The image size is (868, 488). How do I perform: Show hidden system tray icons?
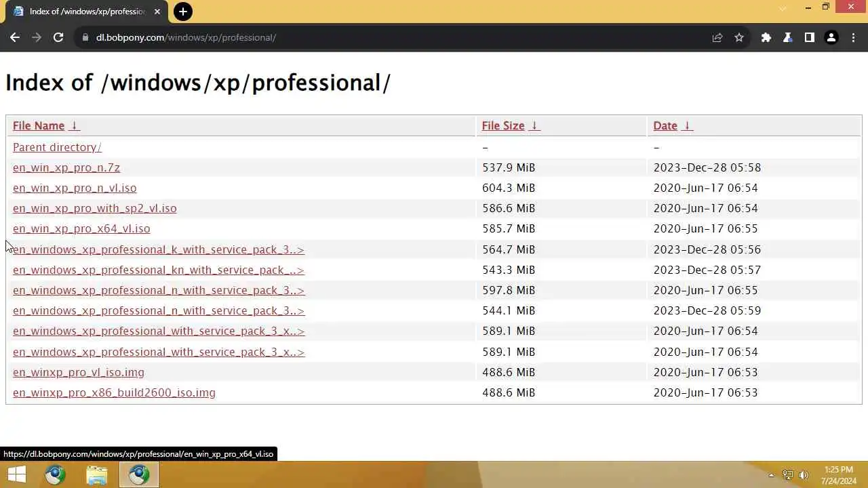pos(771,476)
